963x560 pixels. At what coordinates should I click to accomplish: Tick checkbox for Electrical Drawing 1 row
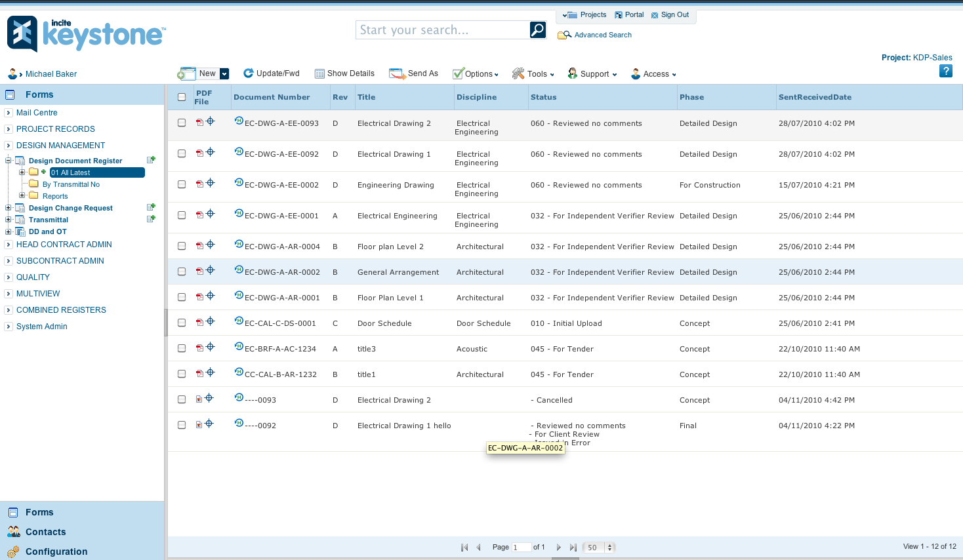182,153
